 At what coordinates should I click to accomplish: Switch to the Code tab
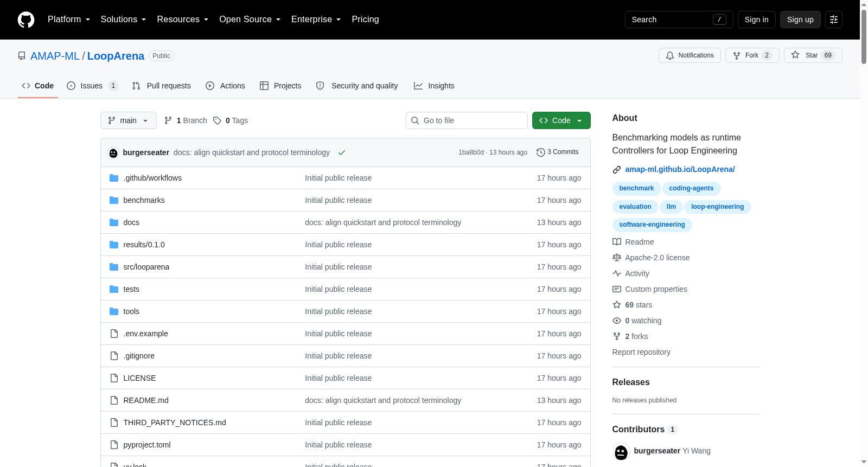point(38,86)
